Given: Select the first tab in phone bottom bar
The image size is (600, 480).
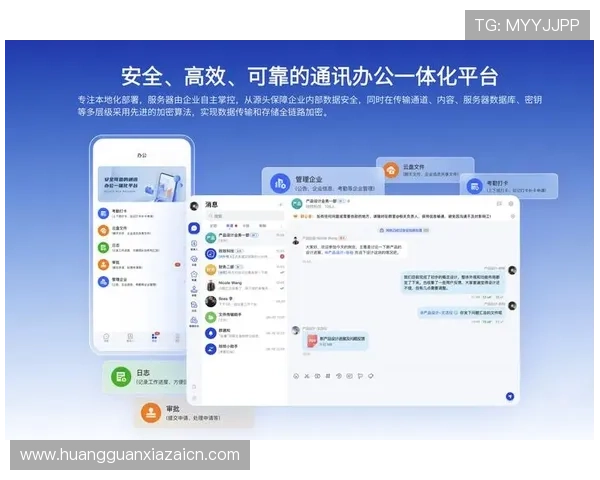Looking at the screenshot, I should [106, 337].
